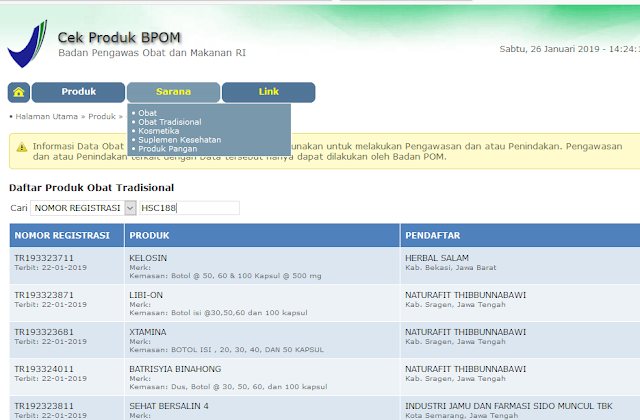The height and width of the screenshot is (420, 640).
Task: Select Obat from the dropdown menu
Action: pyautogui.click(x=147, y=113)
